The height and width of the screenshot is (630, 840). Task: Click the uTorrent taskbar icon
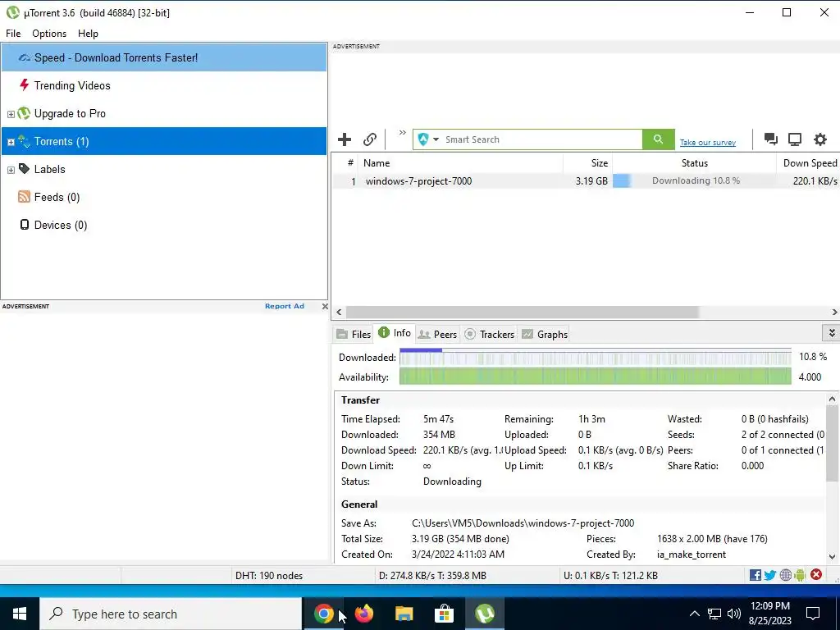(x=484, y=614)
